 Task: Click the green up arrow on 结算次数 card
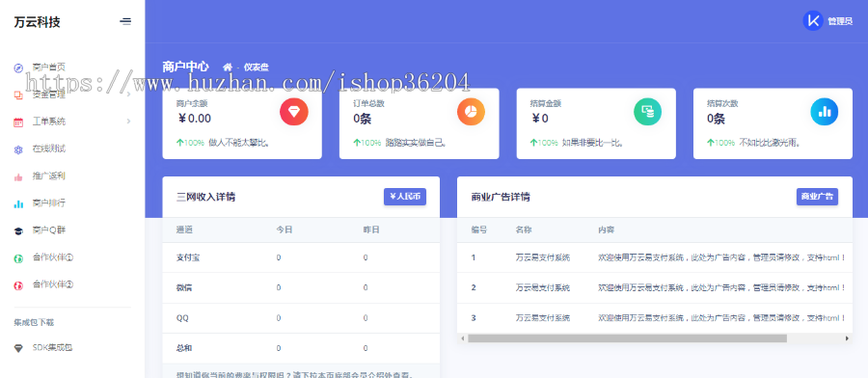711,143
